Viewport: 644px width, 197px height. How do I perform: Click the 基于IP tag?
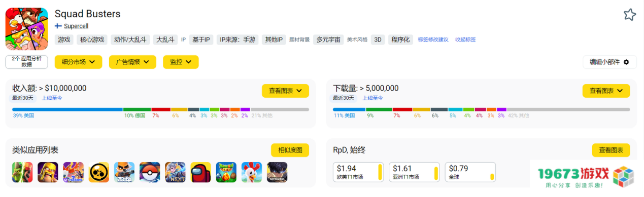(201, 40)
